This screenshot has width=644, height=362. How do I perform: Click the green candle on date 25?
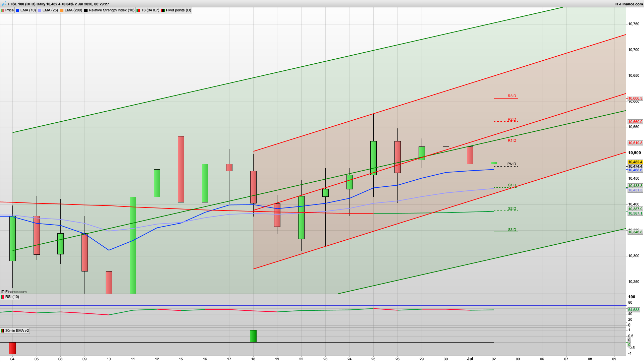(373, 158)
